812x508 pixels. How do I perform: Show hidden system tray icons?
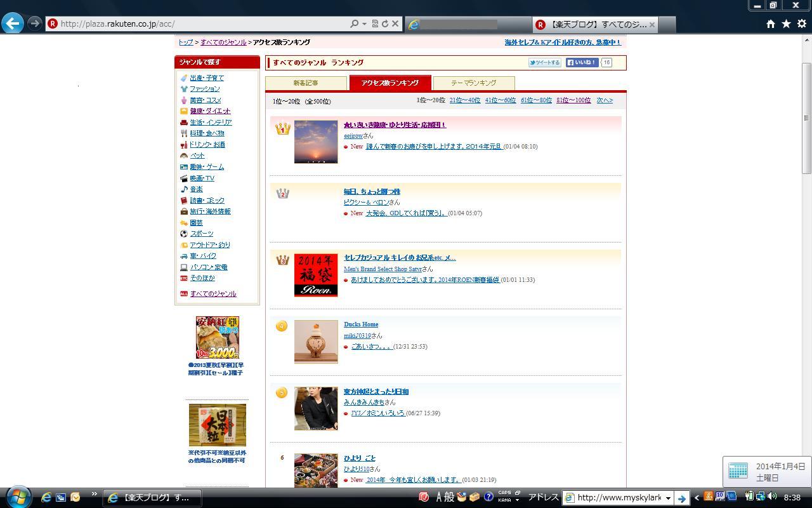point(697,498)
